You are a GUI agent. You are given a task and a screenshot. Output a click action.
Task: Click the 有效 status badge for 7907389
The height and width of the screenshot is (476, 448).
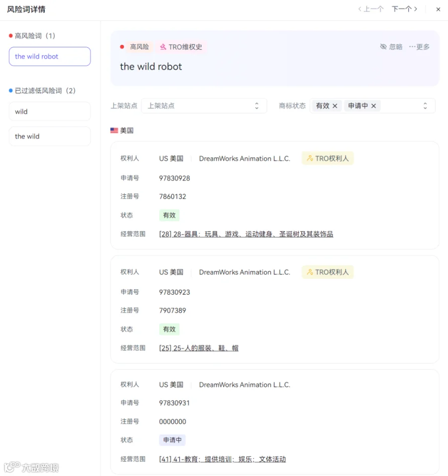pos(169,329)
